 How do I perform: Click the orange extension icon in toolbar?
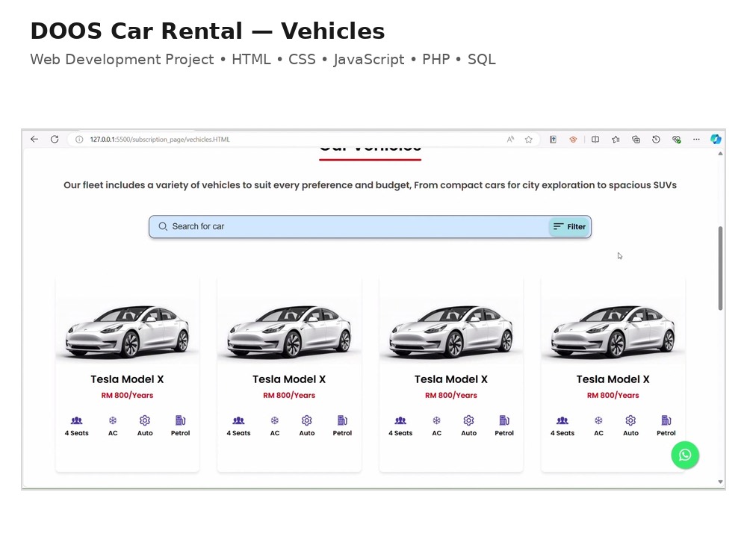coord(573,140)
